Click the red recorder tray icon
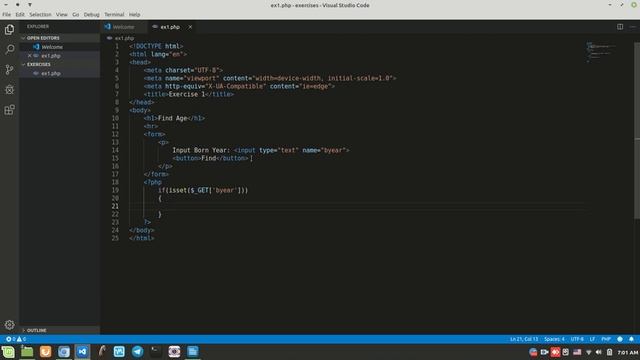 pyautogui.click(x=555, y=352)
